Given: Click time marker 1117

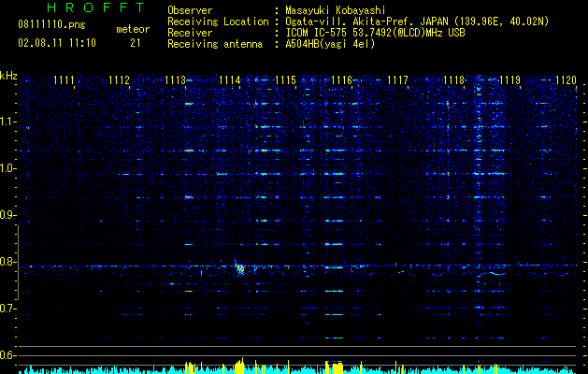Looking at the screenshot, I should coord(397,80).
